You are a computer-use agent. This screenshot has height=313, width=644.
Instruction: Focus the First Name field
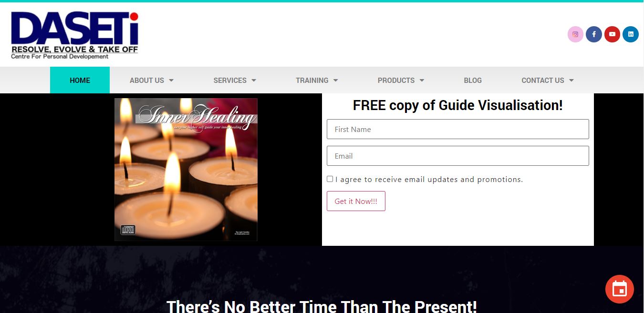click(458, 129)
